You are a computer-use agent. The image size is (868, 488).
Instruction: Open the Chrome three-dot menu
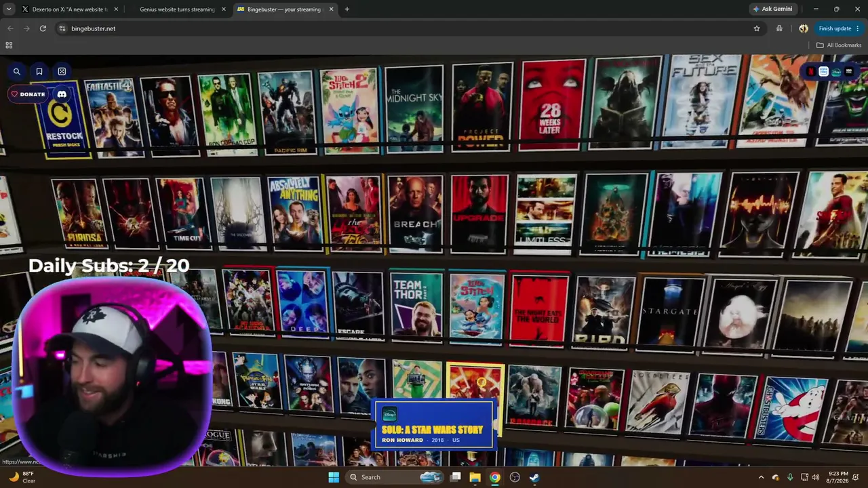(858, 28)
